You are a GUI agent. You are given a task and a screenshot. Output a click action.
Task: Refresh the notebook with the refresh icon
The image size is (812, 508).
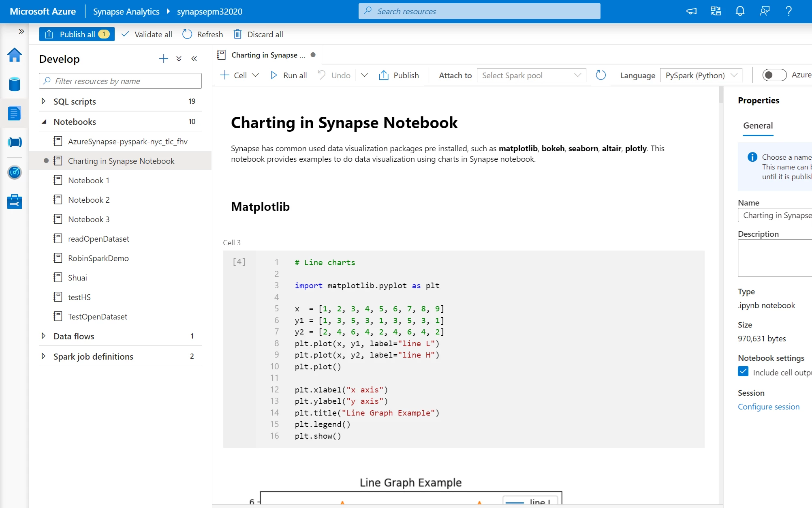pyautogui.click(x=600, y=75)
